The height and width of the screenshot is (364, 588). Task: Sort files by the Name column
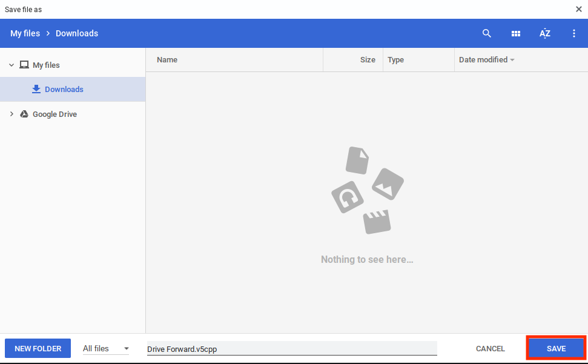pos(167,59)
